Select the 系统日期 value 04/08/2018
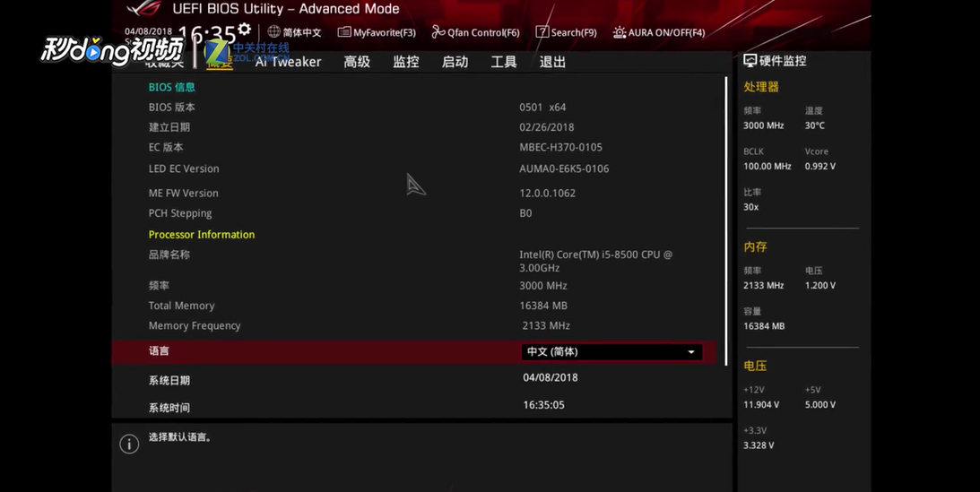Image resolution: width=980 pixels, height=492 pixels. (550, 377)
